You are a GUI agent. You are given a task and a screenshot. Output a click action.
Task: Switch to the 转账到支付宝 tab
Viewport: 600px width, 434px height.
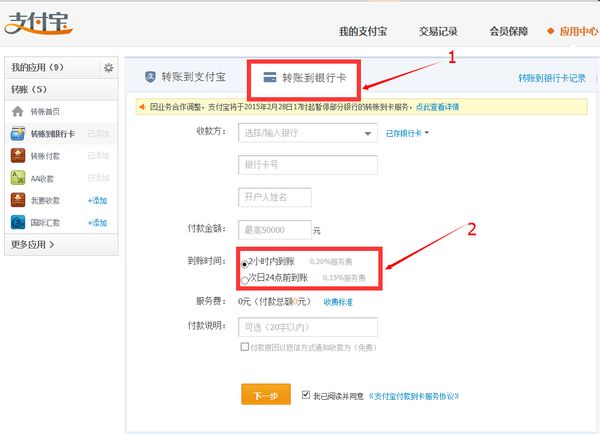coord(187,76)
